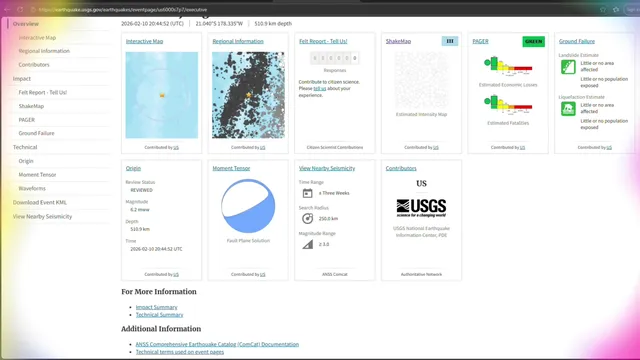Click View Nearby Seismicity in sidebar
This screenshot has height=360, width=640.
42,216
